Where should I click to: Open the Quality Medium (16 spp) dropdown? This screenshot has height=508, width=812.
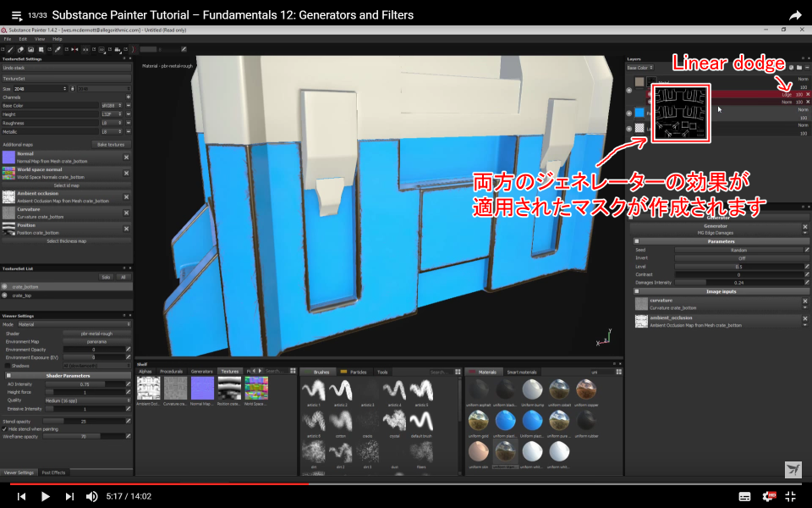88,400
